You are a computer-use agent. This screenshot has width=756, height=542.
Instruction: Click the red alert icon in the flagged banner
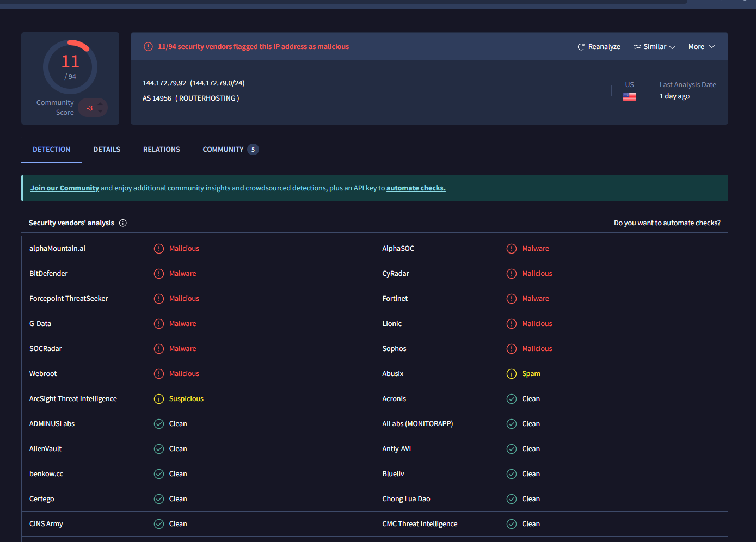click(x=148, y=47)
